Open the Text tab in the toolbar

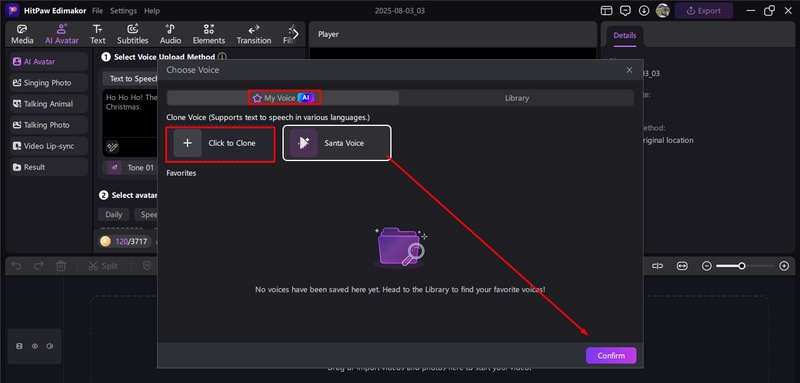(x=97, y=34)
